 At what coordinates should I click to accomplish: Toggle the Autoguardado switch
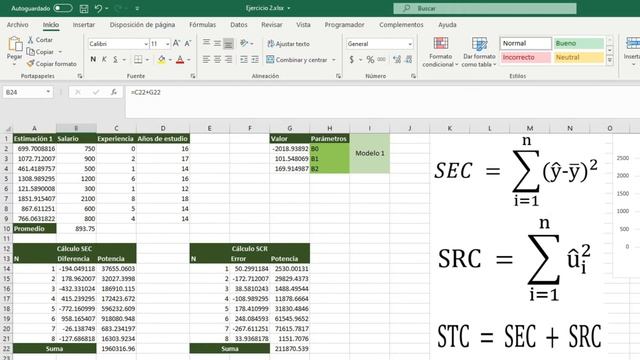[x=63, y=8]
